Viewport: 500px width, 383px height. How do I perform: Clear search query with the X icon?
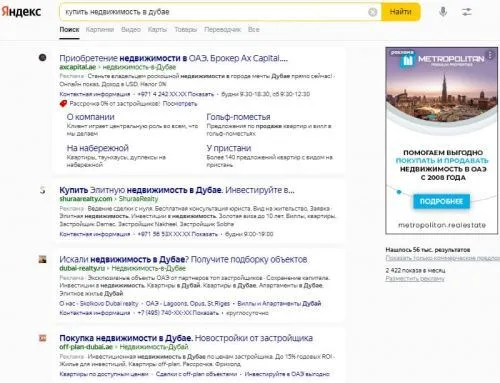[372, 12]
